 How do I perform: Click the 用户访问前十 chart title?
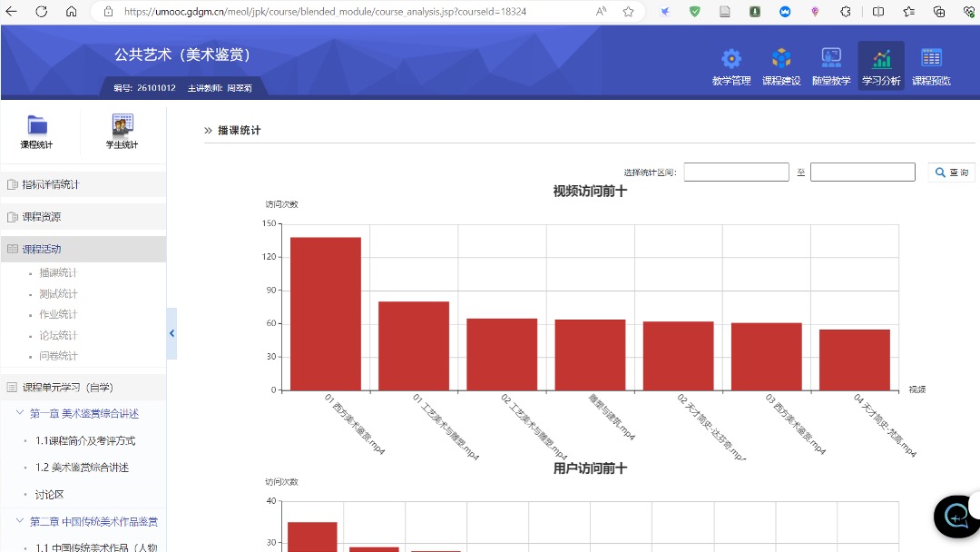tap(590, 468)
